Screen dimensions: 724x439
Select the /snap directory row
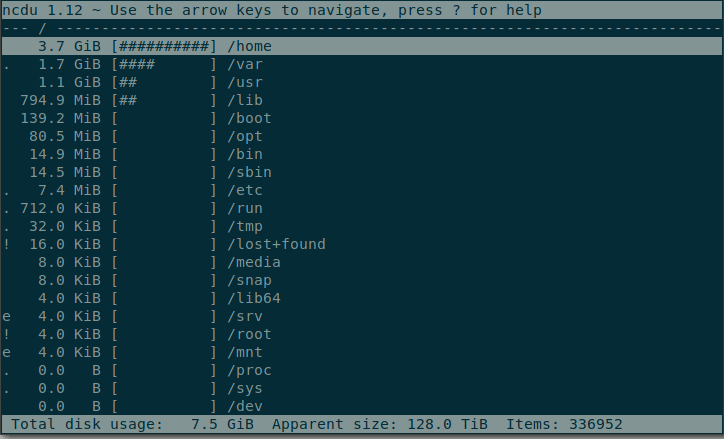[x=249, y=280]
